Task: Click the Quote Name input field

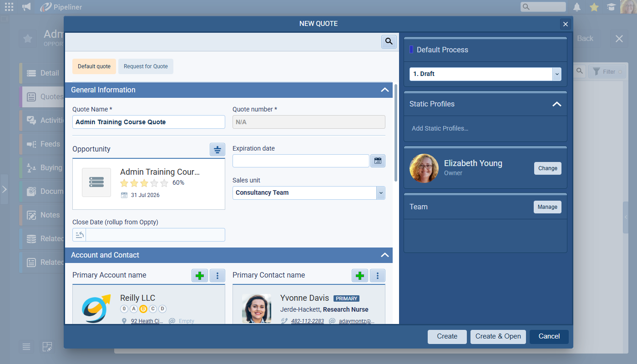Action: point(148,122)
